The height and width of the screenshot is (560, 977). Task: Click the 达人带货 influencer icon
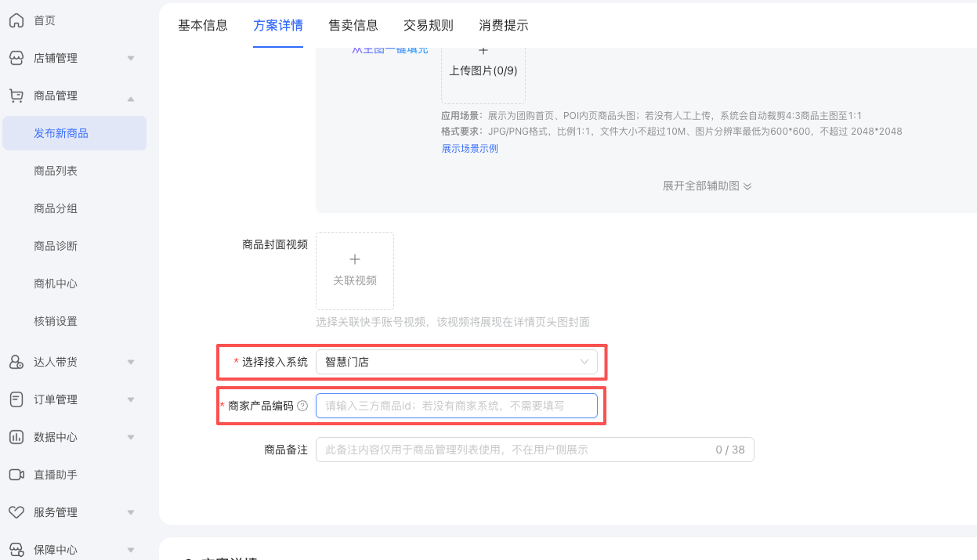point(16,362)
